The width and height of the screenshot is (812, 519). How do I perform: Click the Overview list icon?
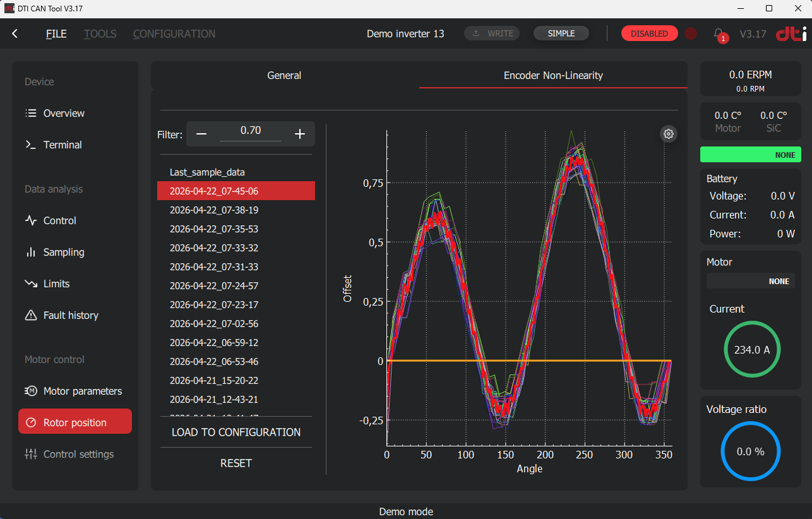pos(31,113)
